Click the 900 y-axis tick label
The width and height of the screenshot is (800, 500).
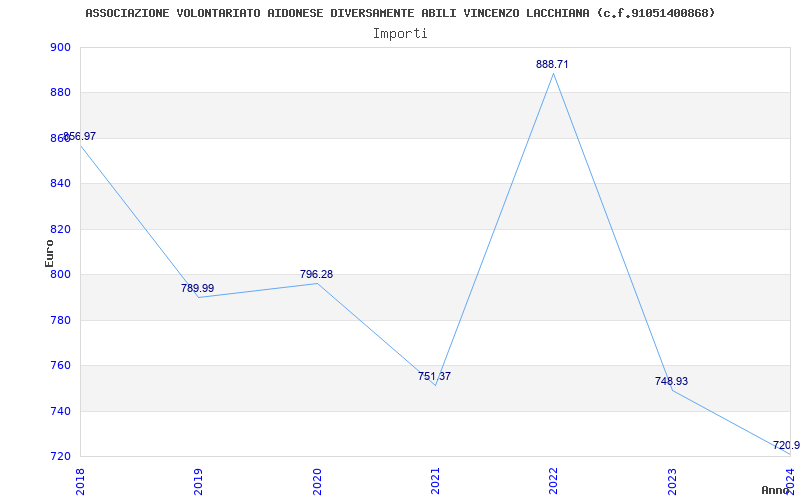60,47
